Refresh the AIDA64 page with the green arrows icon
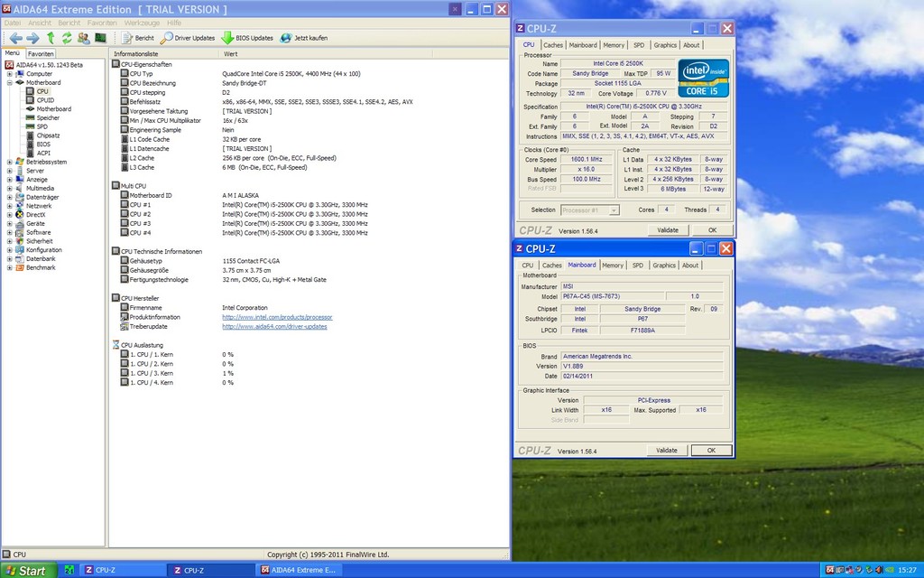Screen dimensions: 924x578 67,38
